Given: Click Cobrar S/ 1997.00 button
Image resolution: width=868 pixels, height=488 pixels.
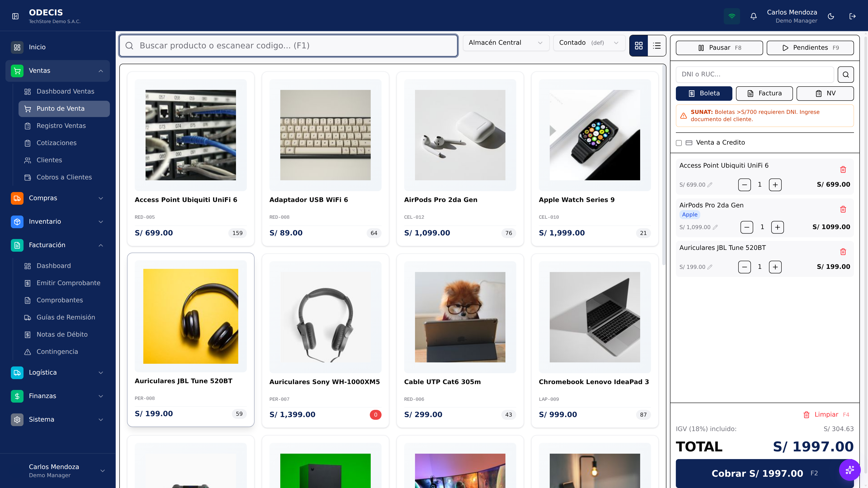Looking at the screenshot, I should click(764, 474).
